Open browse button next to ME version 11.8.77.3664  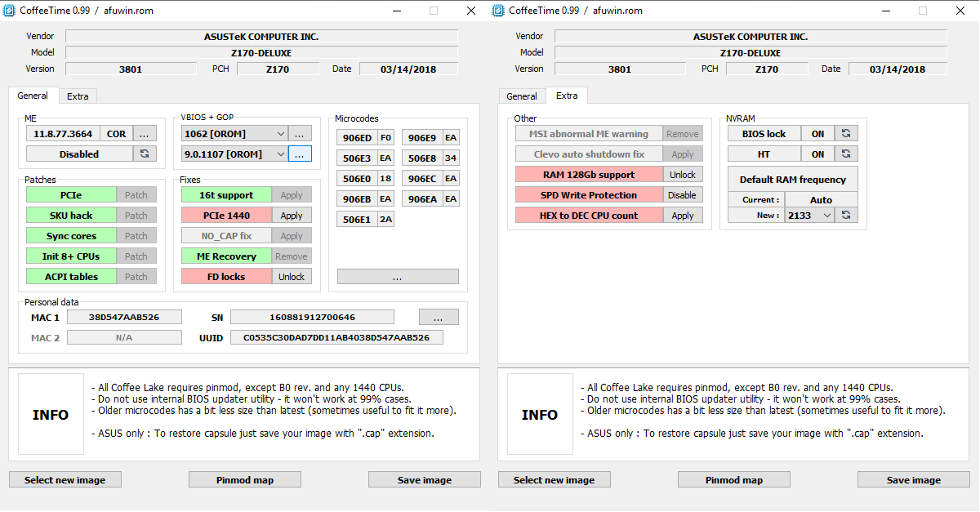pos(145,133)
